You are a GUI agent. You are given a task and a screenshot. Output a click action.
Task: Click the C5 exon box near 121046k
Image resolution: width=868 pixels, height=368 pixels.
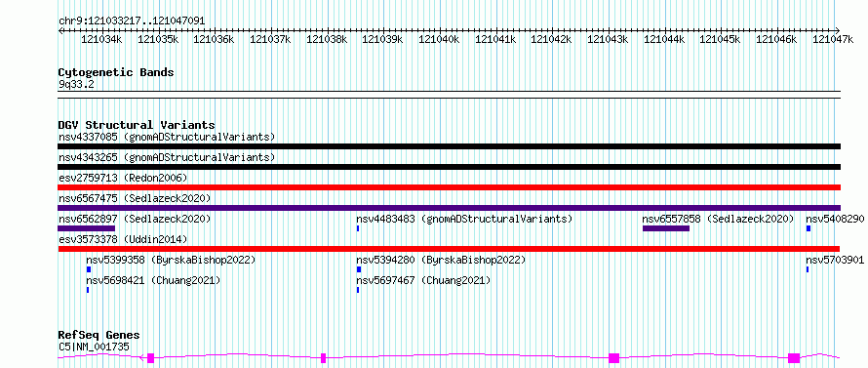click(x=794, y=358)
